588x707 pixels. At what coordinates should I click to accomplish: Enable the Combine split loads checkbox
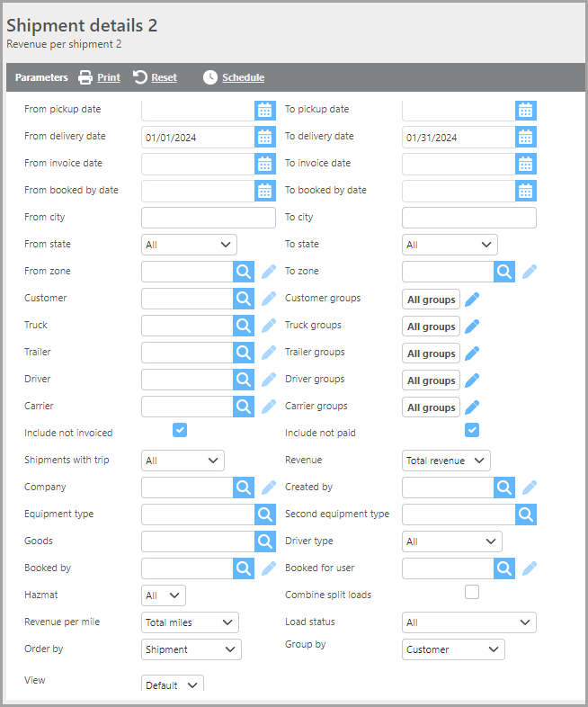[472, 592]
